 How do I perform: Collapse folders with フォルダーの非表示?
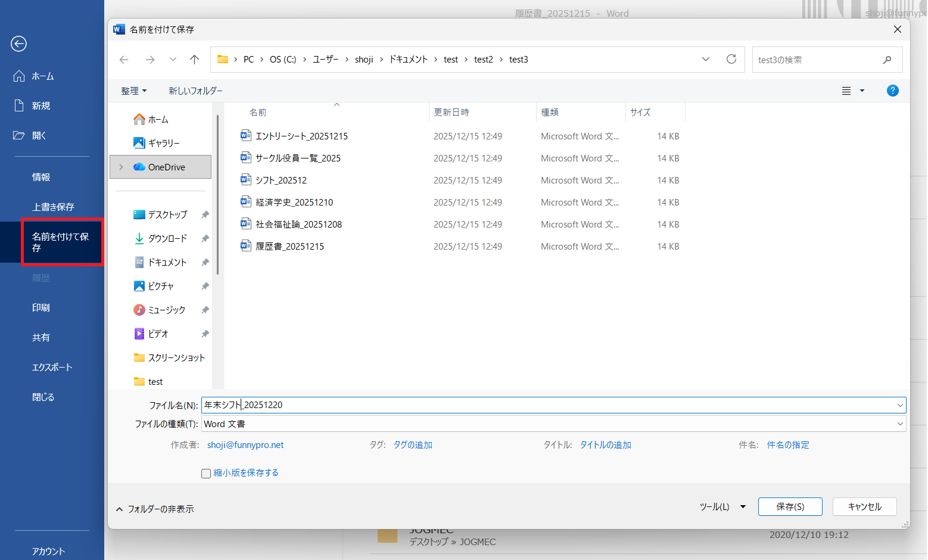155,509
